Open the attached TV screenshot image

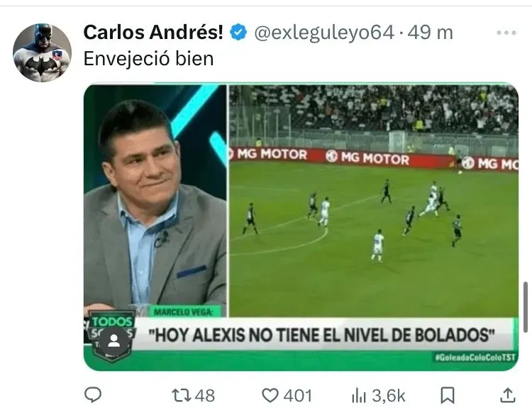point(301,226)
